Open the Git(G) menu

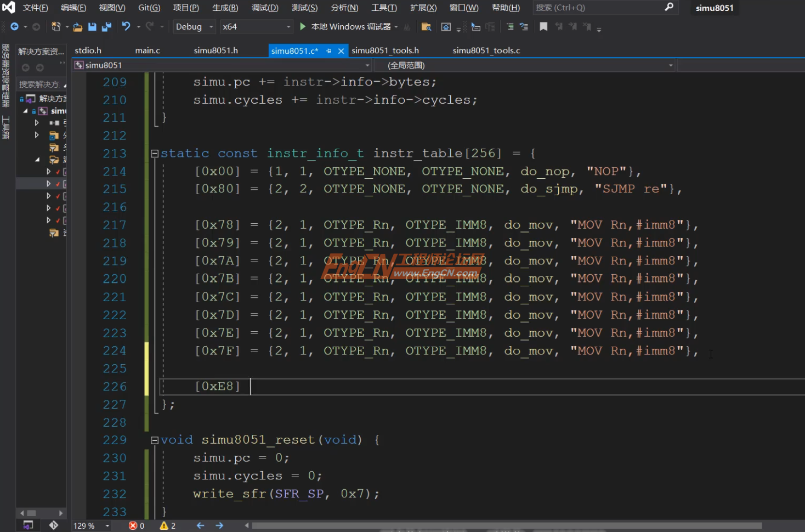click(x=149, y=8)
